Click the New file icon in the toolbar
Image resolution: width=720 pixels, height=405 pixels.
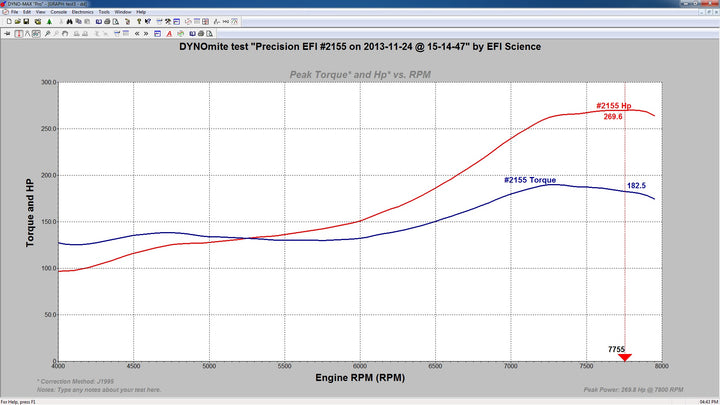pyautogui.click(x=9, y=21)
